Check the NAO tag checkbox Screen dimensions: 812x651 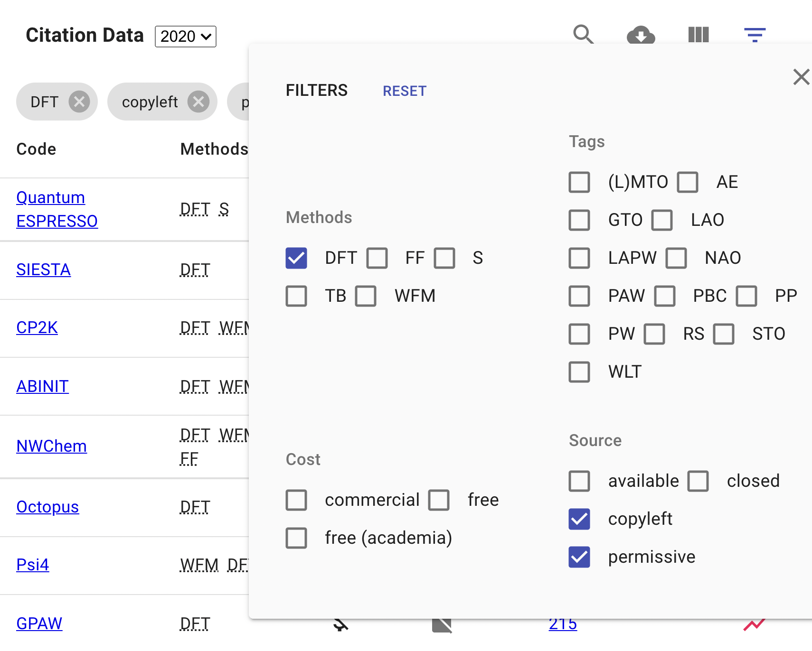[676, 258]
